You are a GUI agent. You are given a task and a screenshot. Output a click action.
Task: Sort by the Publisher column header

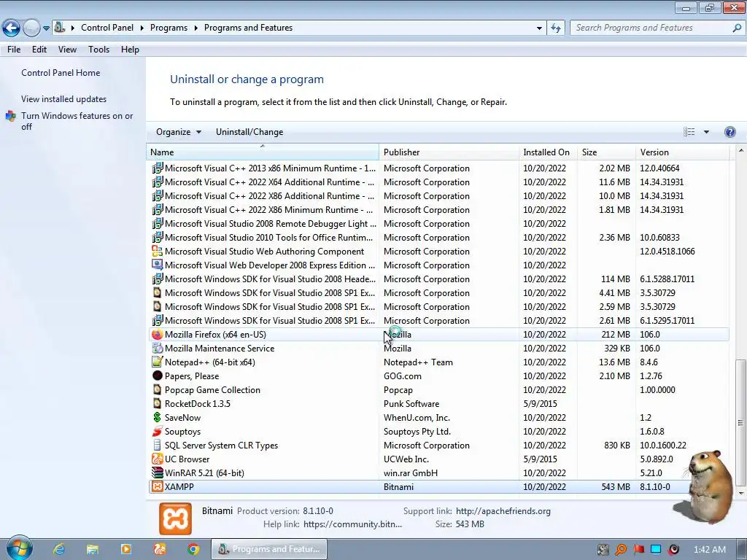449,152
